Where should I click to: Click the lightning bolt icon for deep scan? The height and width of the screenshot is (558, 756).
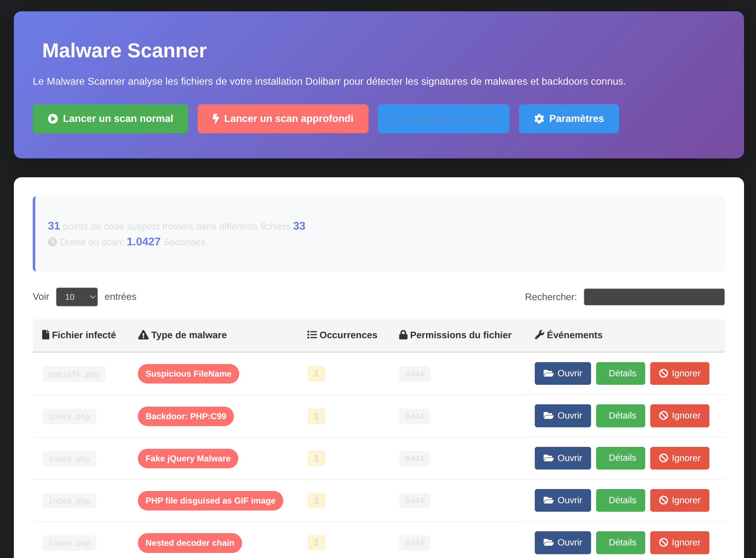(216, 118)
